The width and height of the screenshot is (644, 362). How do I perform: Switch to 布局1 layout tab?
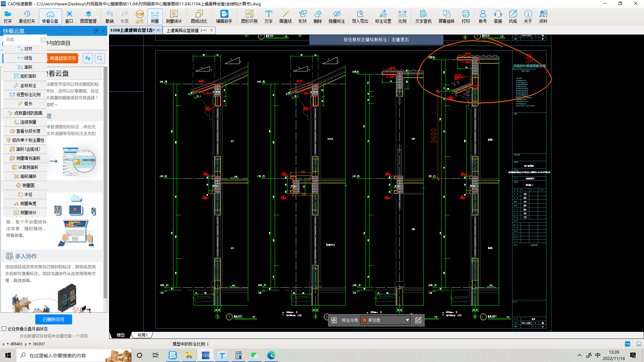142,335
